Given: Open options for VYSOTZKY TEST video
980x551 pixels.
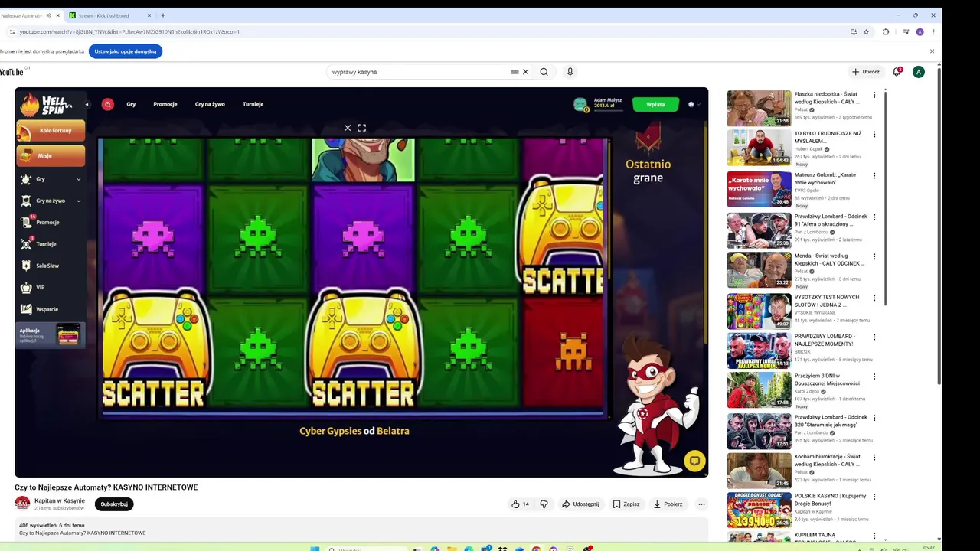Looking at the screenshot, I should pyautogui.click(x=874, y=298).
